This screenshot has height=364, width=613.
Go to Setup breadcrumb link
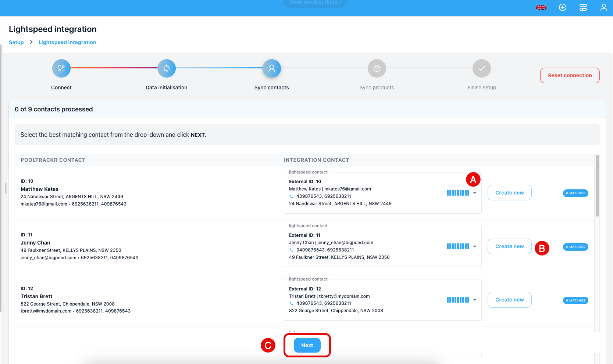(x=16, y=42)
